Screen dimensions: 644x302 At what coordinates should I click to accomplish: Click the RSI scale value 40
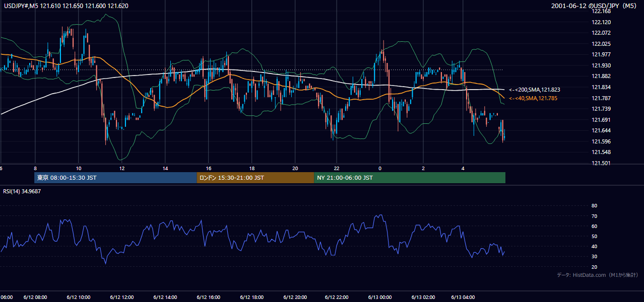pos(594,246)
